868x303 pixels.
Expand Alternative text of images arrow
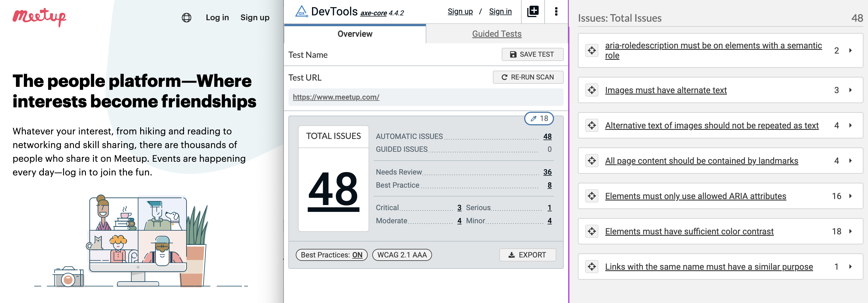(850, 126)
